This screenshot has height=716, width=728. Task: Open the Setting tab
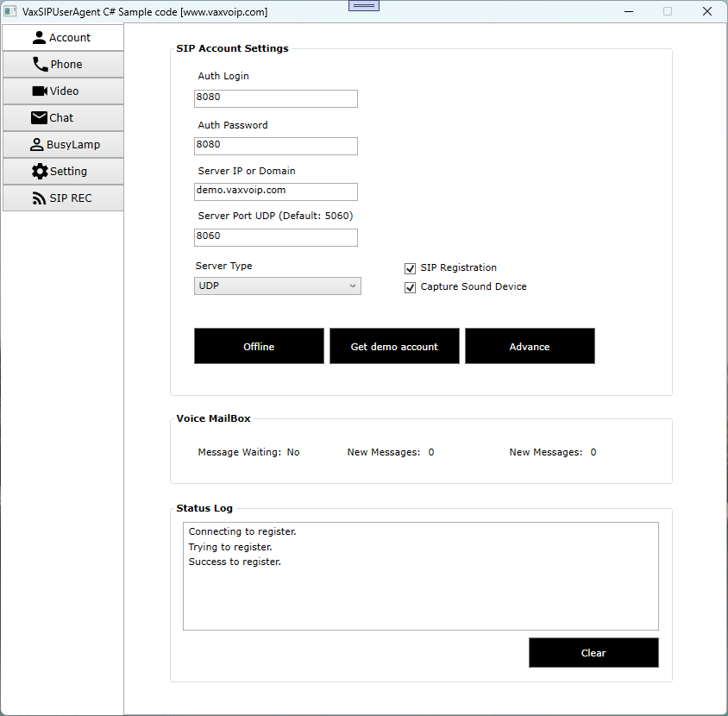[63, 172]
